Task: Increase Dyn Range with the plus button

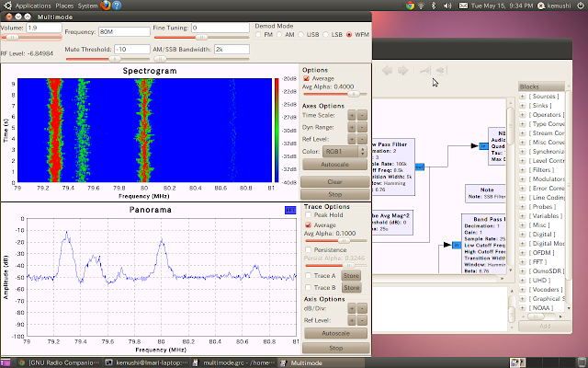Action: (x=351, y=127)
